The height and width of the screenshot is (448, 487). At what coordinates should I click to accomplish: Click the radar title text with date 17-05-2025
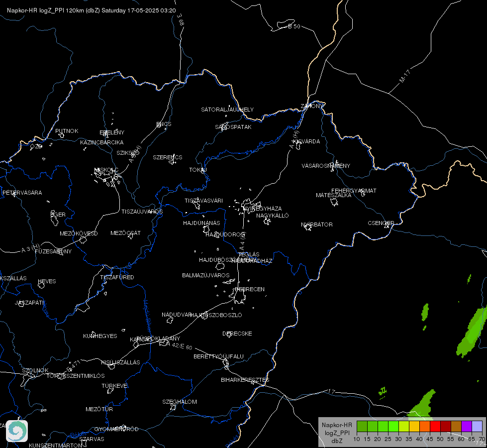[x=92, y=10]
